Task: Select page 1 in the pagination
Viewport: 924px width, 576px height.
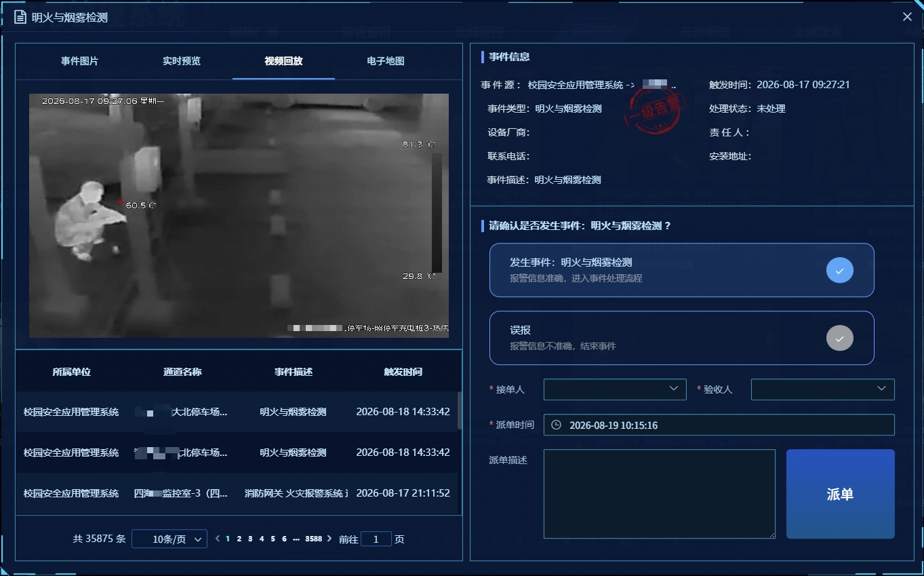Action: click(228, 539)
